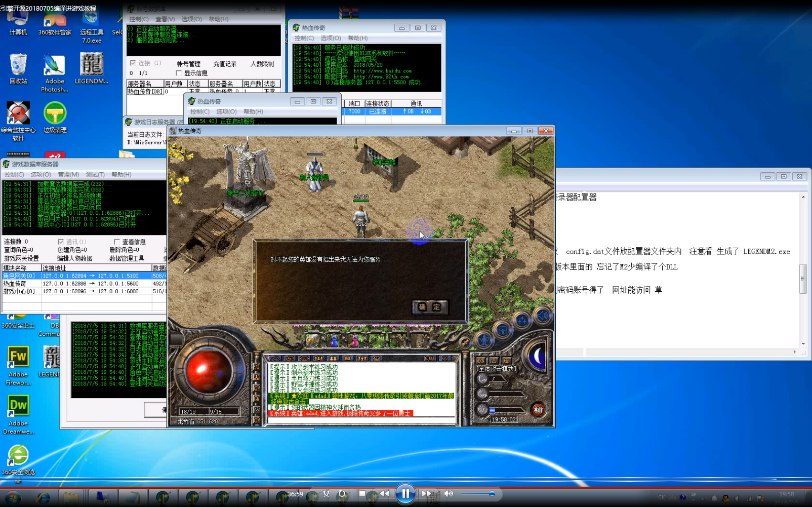The width and height of the screenshot is (812, 507).
Task: Click 人数限制 in account database window
Action: pyautogui.click(x=262, y=64)
